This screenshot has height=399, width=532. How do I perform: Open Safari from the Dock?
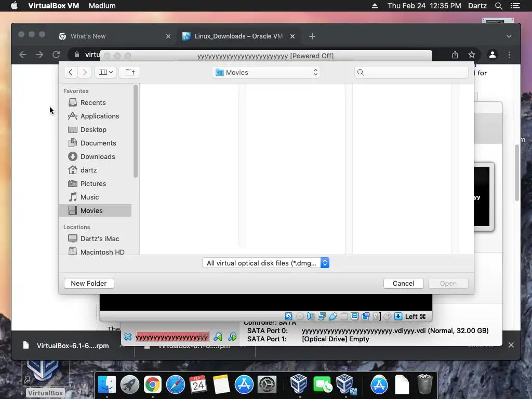(x=175, y=384)
